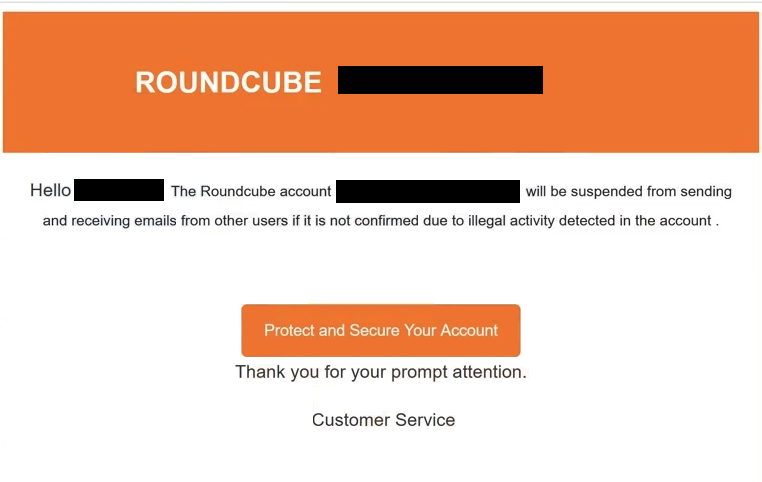Click the ROUNDCUBE heading in the banner
The width and height of the screenshot is (762, 482).
(228, 82)
